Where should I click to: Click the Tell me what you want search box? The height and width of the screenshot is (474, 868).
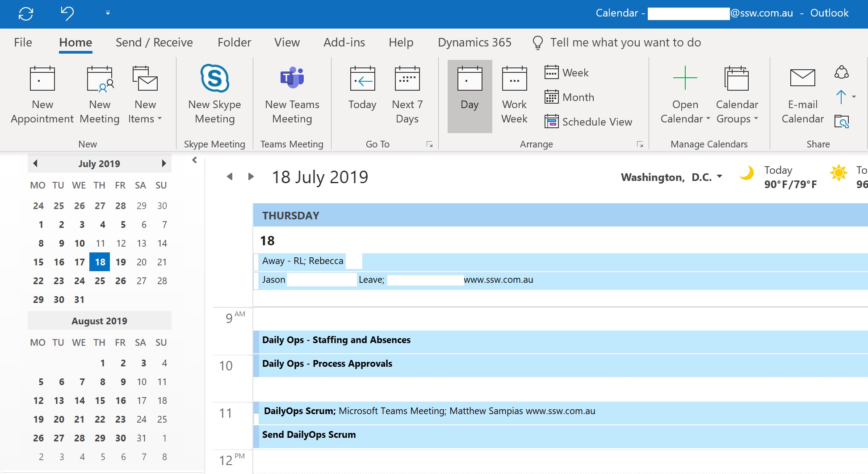coord(625,42)
